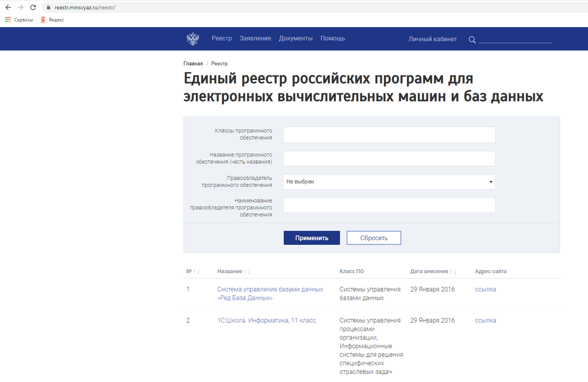Click the Russian coat of arms emblem
The height and width of the screenshot is (382, 588).
coord(193,38)
